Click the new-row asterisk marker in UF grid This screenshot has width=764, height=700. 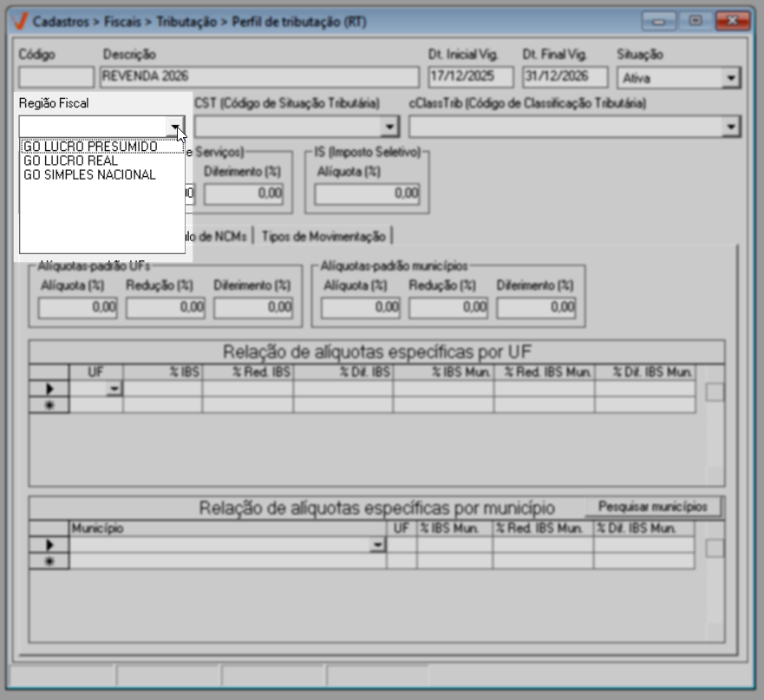click(49, 404)
